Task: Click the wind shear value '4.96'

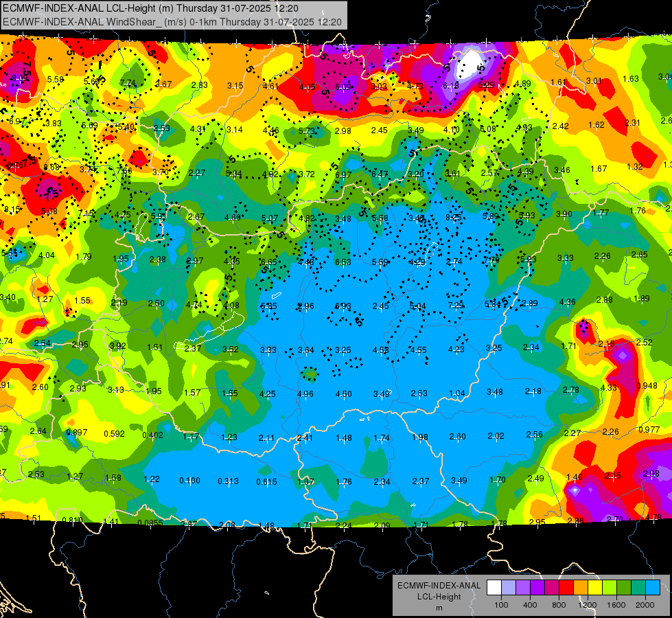Action: (305, 393)
